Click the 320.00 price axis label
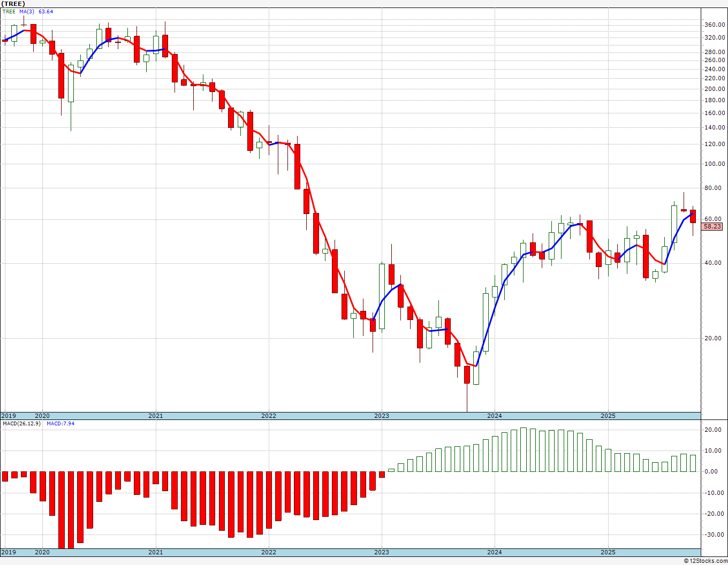Image resolution: width=728 pixels, height=565 pixels. [x=715, y=37]
